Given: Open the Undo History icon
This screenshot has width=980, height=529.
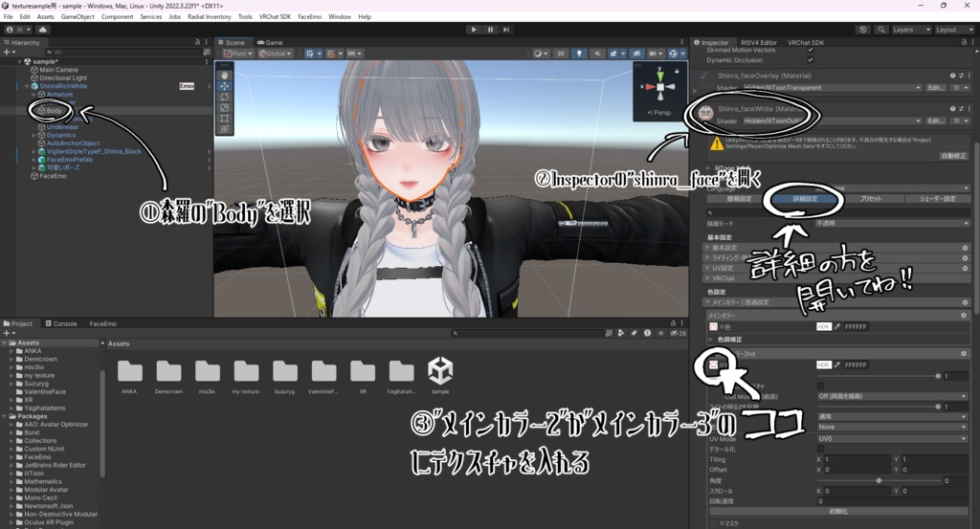Looking at the screenshot, I should [x=863, y=30].
